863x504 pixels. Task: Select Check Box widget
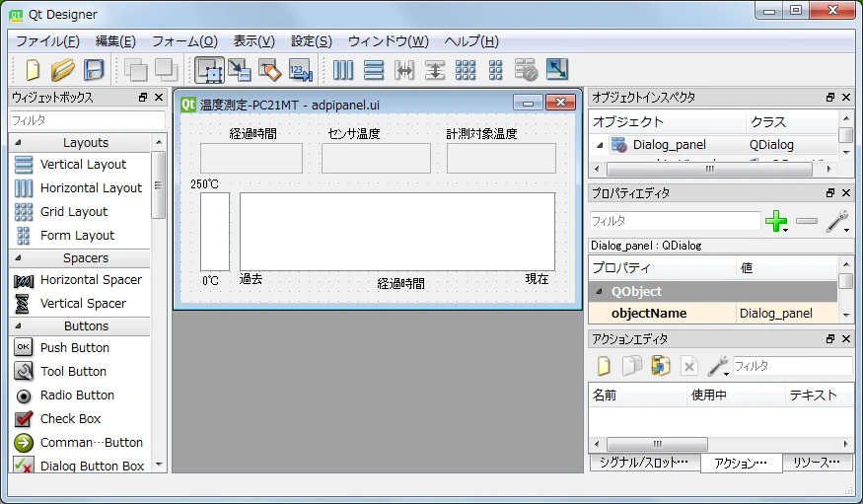70,419
